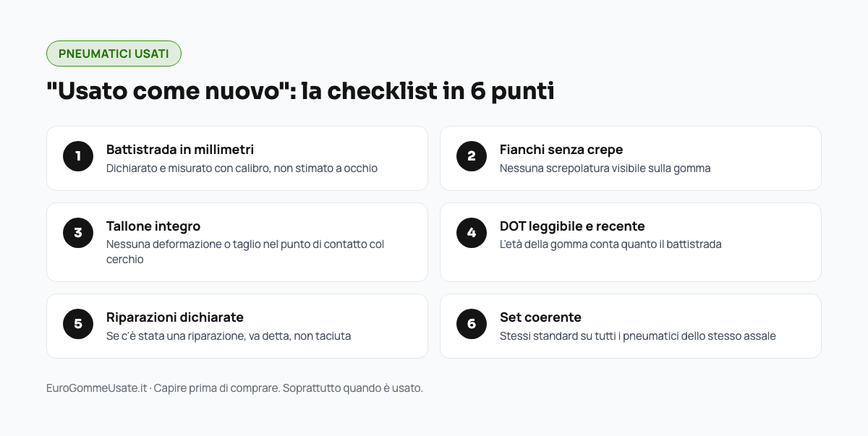Click the number 6 circle badge

tap(472, 324)
